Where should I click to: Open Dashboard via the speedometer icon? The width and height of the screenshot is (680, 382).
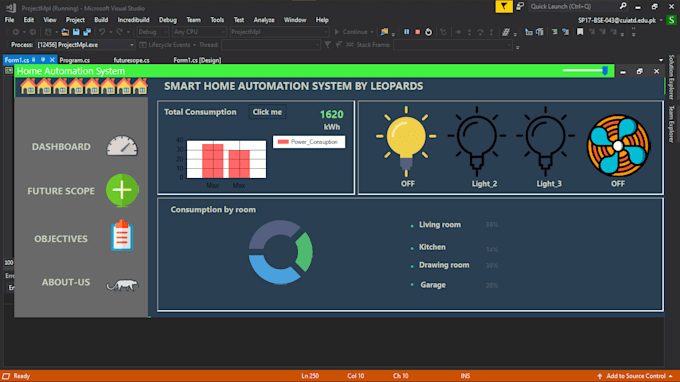coord(122,146)
